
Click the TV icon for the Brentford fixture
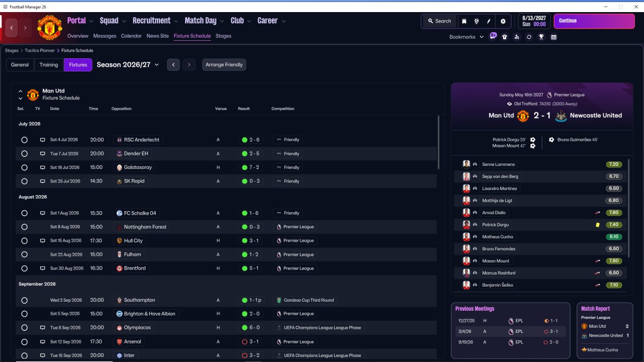click(x=43, y=268)
